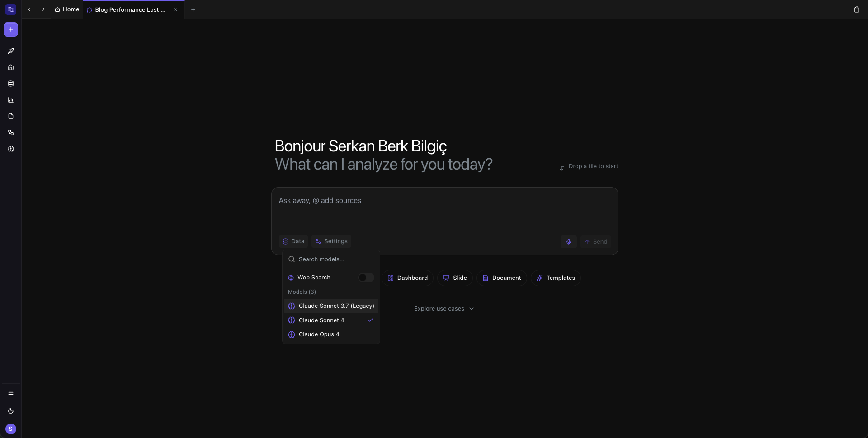Open the rocket icon in sidebar
This screenshot has height=438, width=868.
(x=11, y=51)
